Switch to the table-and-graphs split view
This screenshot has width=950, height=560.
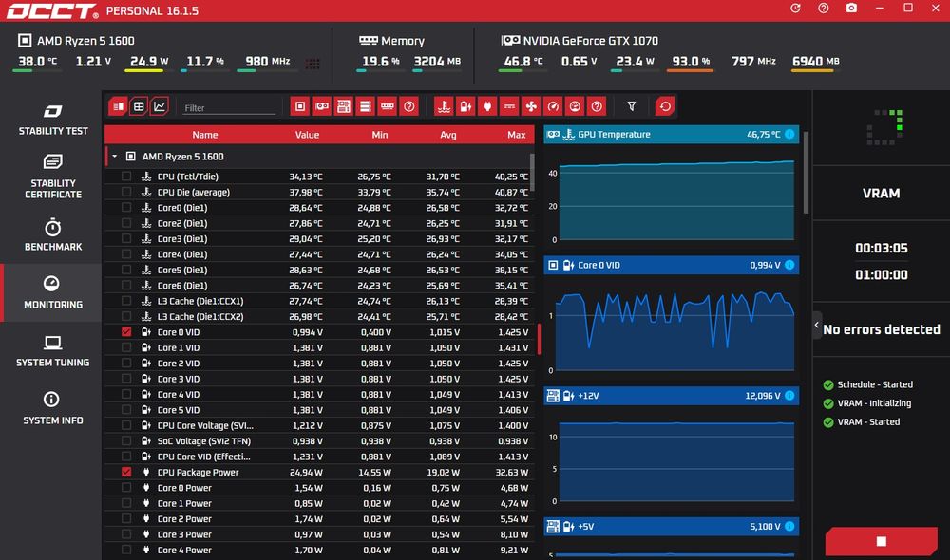118,106
